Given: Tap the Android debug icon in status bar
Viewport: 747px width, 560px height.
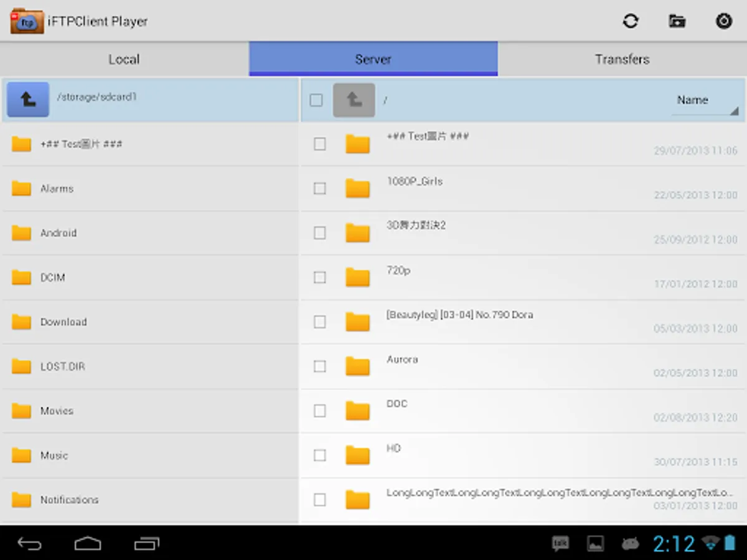Looking at the screenshot, I should pyautogui.click(x=630, y=544).
